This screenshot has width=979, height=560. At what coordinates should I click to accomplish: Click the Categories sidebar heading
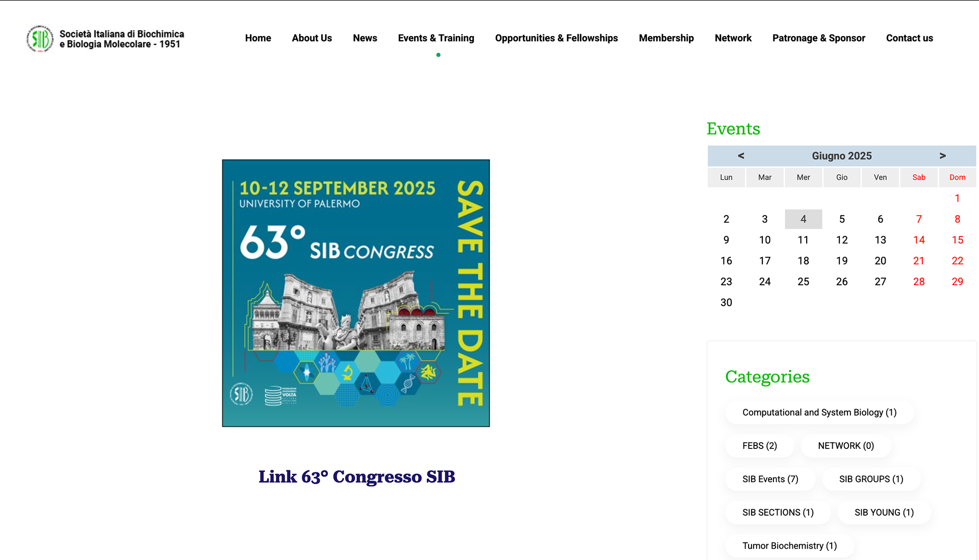(767, 377)
